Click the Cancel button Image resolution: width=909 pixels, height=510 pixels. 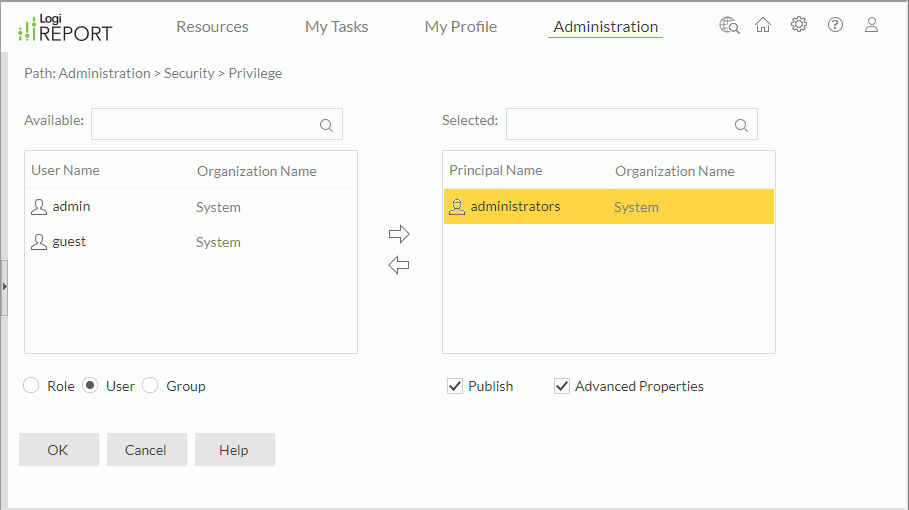(x=146, y=450)
